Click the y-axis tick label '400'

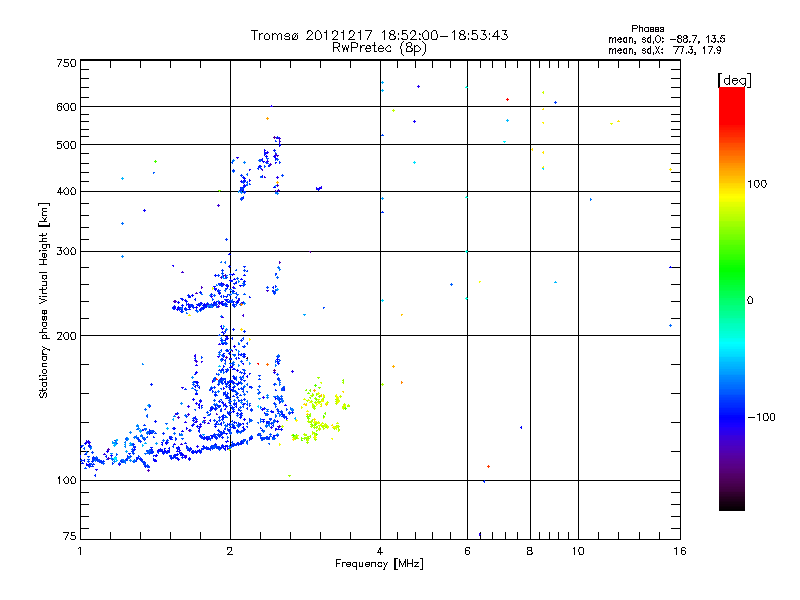click(x=66, y=192)
